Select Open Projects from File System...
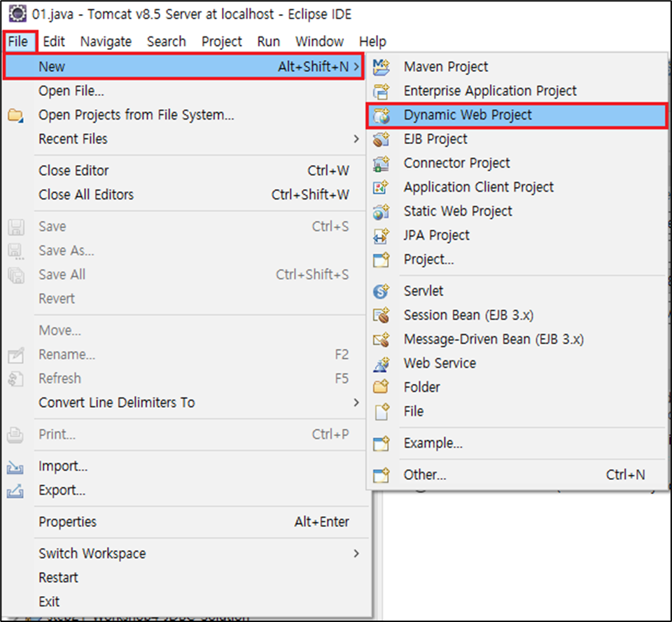 pos(184,115)
